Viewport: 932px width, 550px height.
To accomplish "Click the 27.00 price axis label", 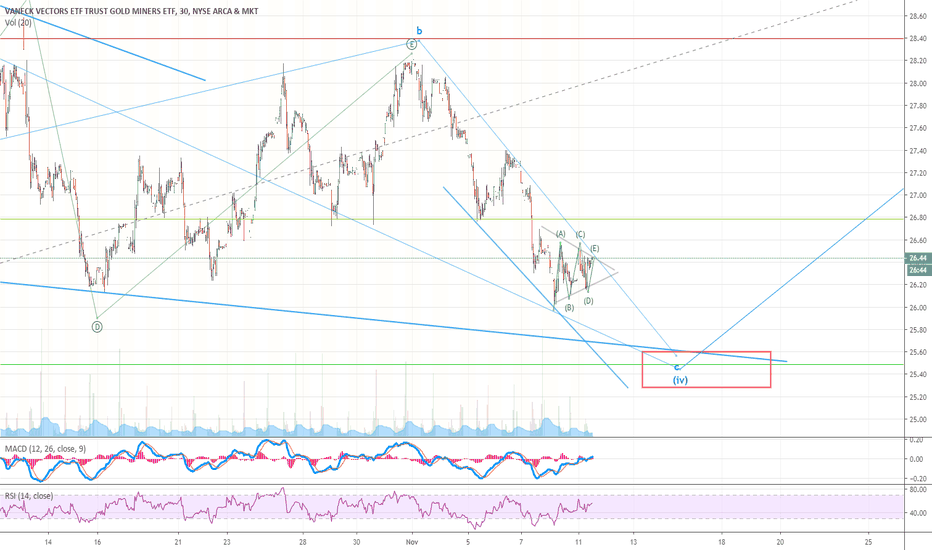I will 918,195.
